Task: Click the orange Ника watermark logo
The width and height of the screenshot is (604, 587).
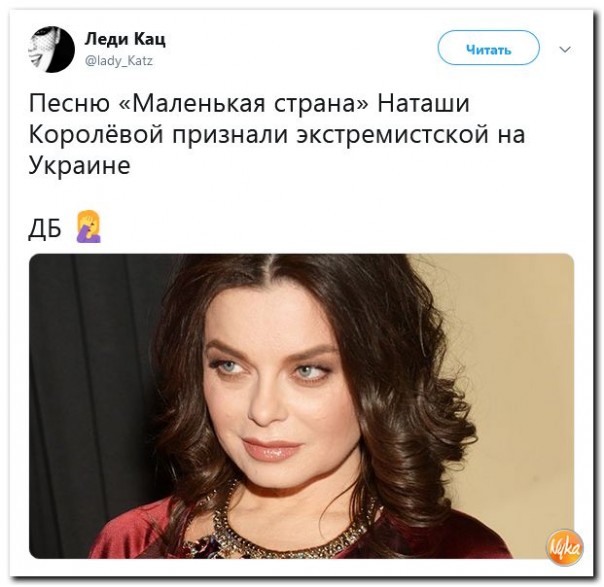Action: point(566,548)
